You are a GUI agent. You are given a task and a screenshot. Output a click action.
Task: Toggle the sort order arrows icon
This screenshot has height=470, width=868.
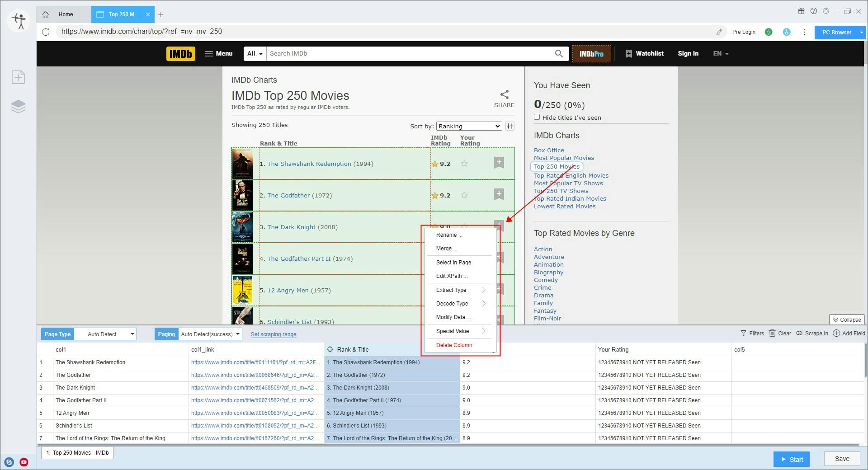[x=510, y=126]
